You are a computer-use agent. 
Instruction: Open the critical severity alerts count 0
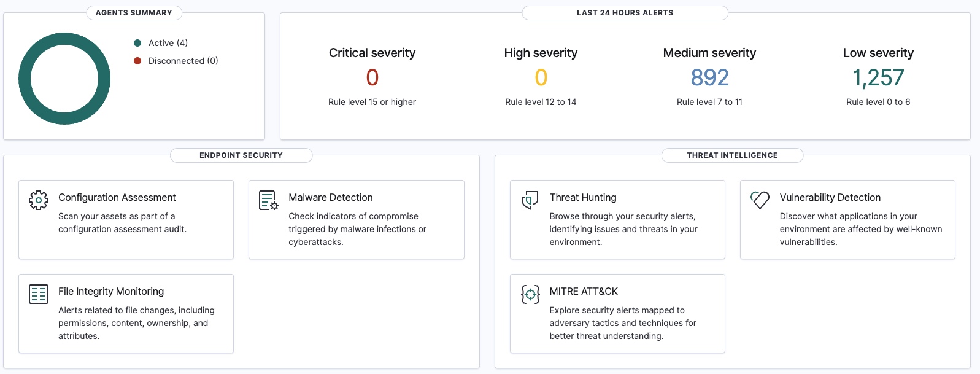click(x=372, y=78)
